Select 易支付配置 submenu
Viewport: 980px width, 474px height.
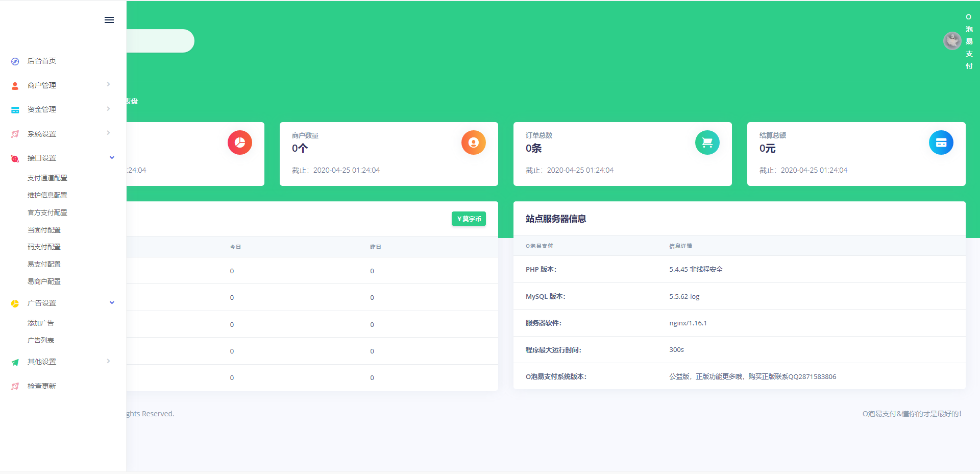point(44,264)
